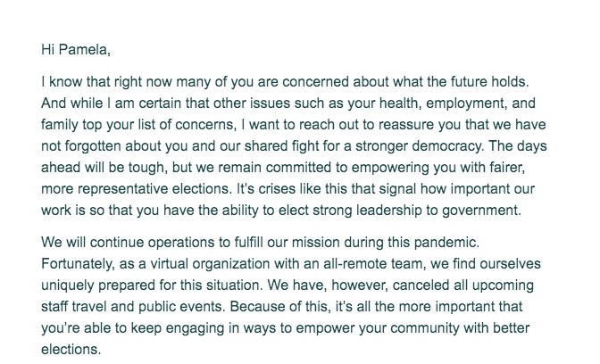600x364 pixels.
Task: Click the "Hi Pamela," greeting line
Action: click(76, 50)
